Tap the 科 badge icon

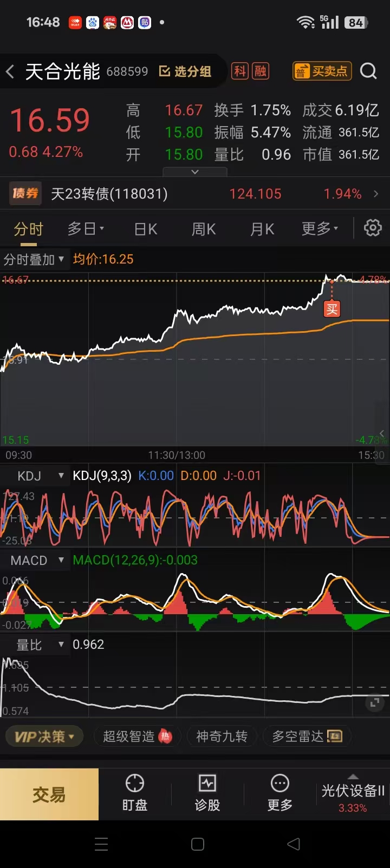240,71
